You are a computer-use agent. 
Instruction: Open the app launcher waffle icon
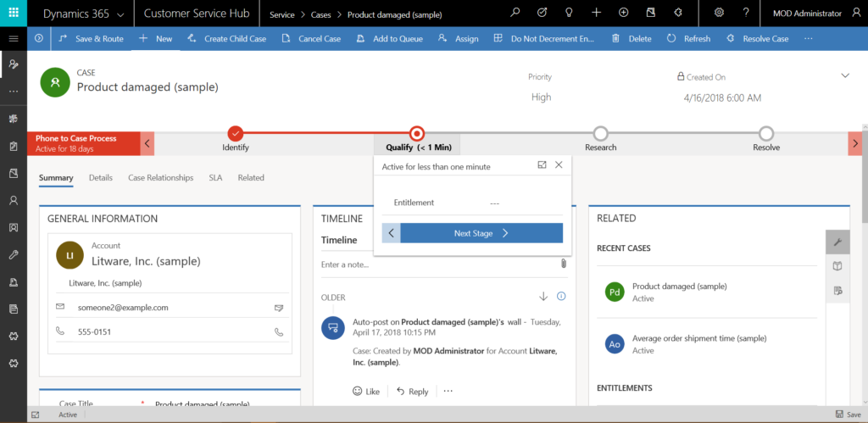14,13
